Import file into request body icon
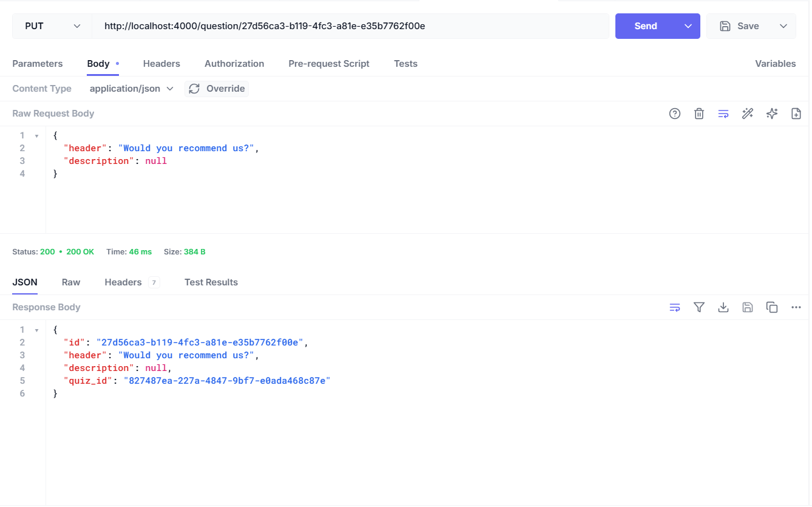812x507 pixels. point(796,114)
